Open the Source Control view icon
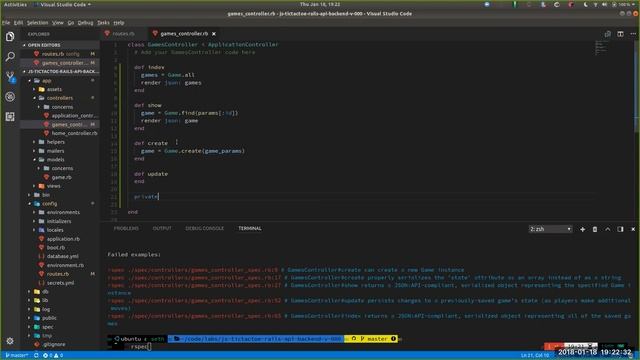Image resolution: width=640 pixels, height=360 pixels. (x=10, y=76)
